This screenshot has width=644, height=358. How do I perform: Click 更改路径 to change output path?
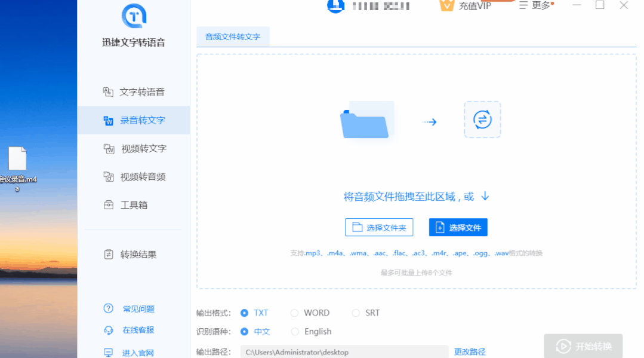coord(469,351)
